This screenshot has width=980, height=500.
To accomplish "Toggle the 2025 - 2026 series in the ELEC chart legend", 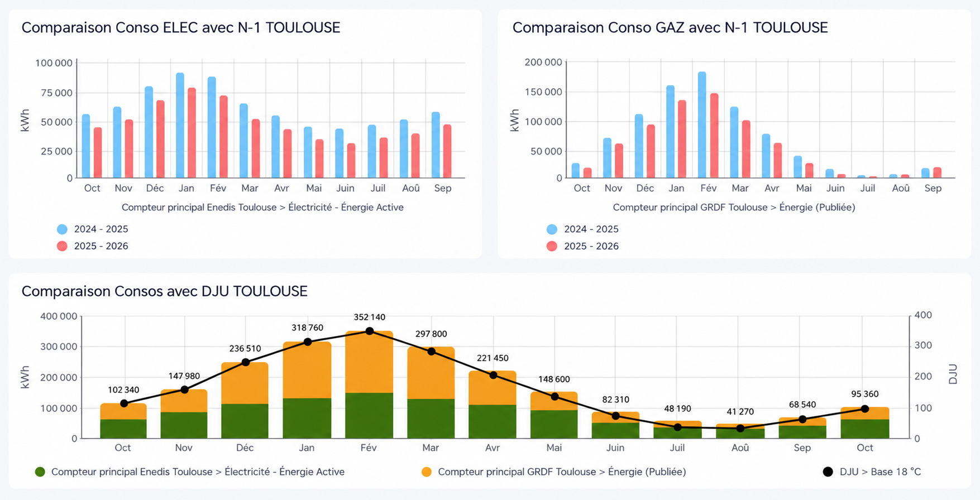I will (93, 246).
